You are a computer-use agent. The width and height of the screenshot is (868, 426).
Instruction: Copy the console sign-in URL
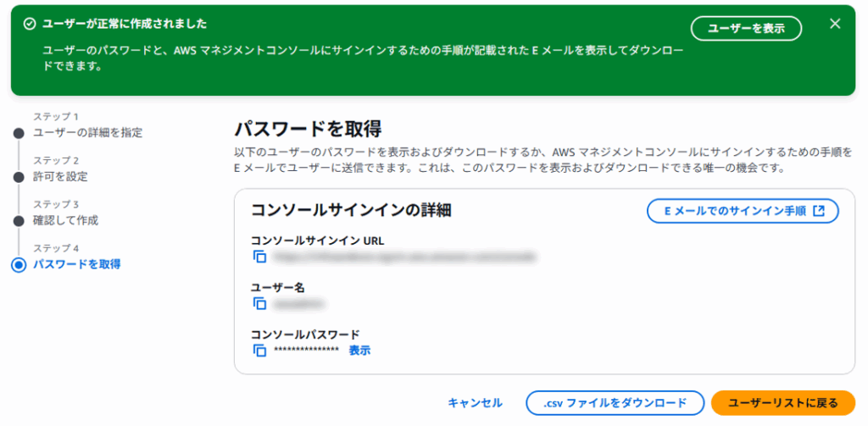260,257
